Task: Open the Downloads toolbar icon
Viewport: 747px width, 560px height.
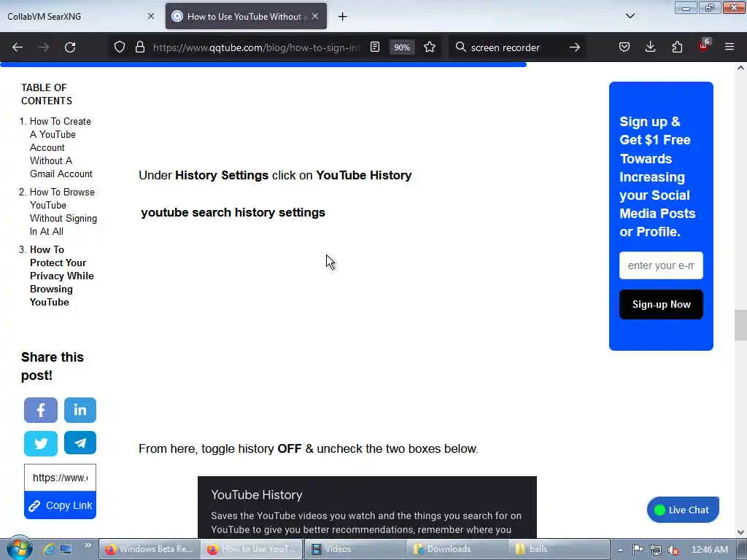Action: [650, 47]
